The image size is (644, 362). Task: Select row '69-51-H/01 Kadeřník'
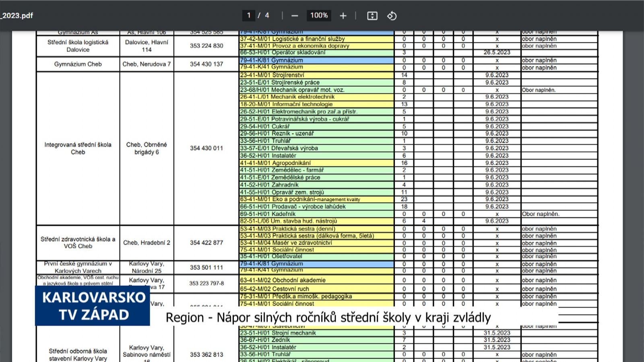tap(316, 214)
